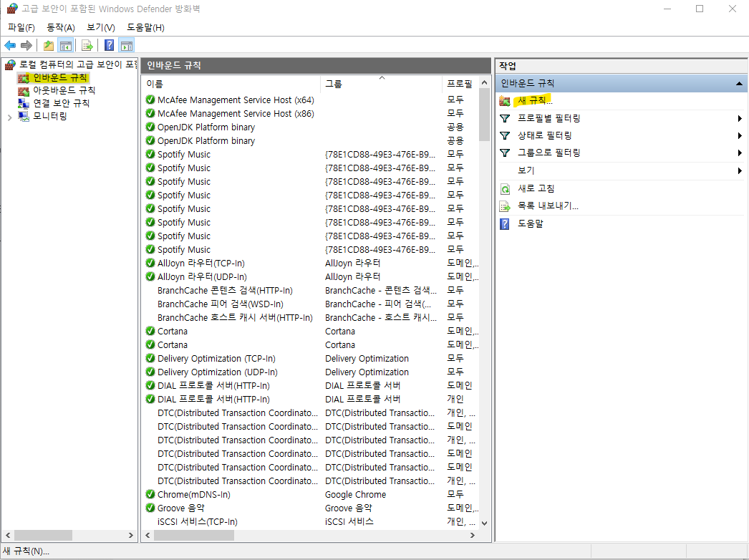Select the Delivery Optimization (TCP-In) rule
The image size is (749, 560).
311,358
